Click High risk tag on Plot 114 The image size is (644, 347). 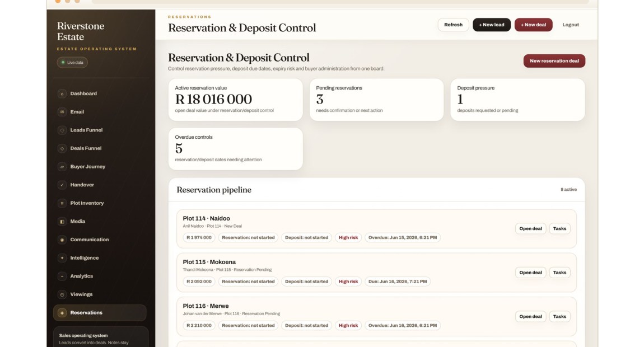click(x=348, y=238)
